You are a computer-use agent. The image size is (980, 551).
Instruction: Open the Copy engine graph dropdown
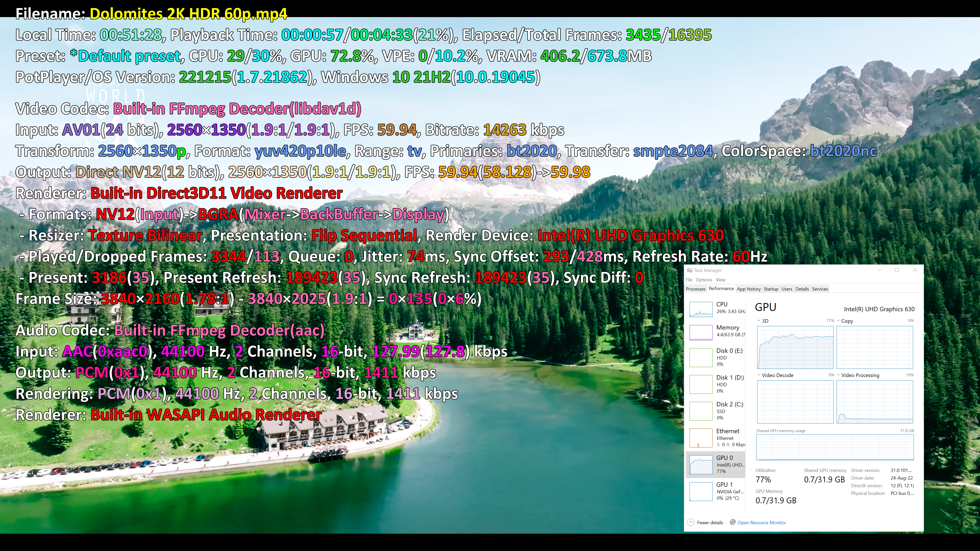pos(838,321)
